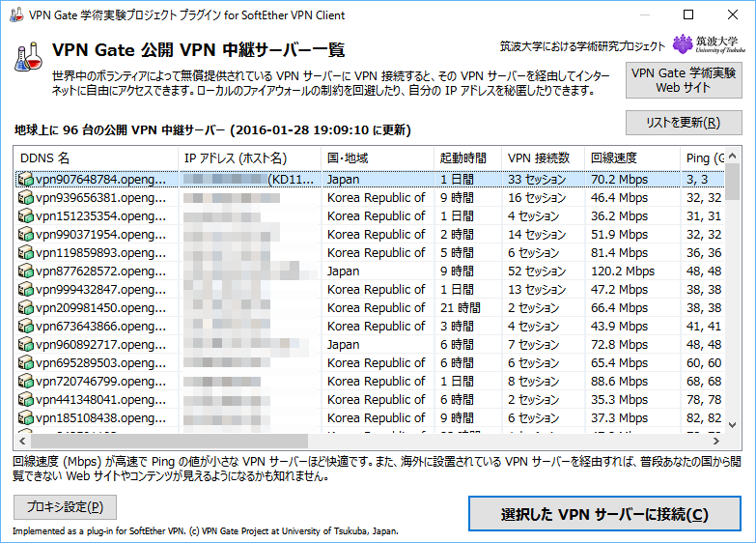This screenshot has height=543, width=756.
Task: Click the 120.2 Mbps speed cell
Action: click(623, 271)
